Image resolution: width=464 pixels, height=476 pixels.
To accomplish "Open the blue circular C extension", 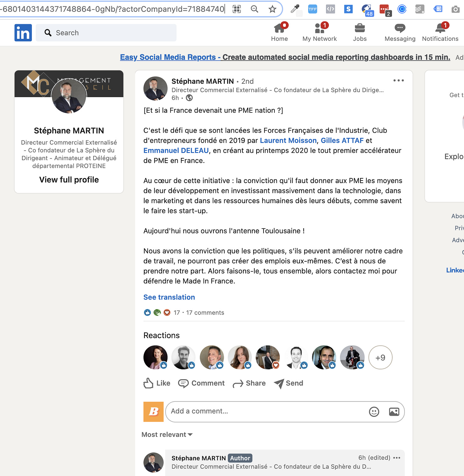I will pyautogui.click(x=402, y=9).
